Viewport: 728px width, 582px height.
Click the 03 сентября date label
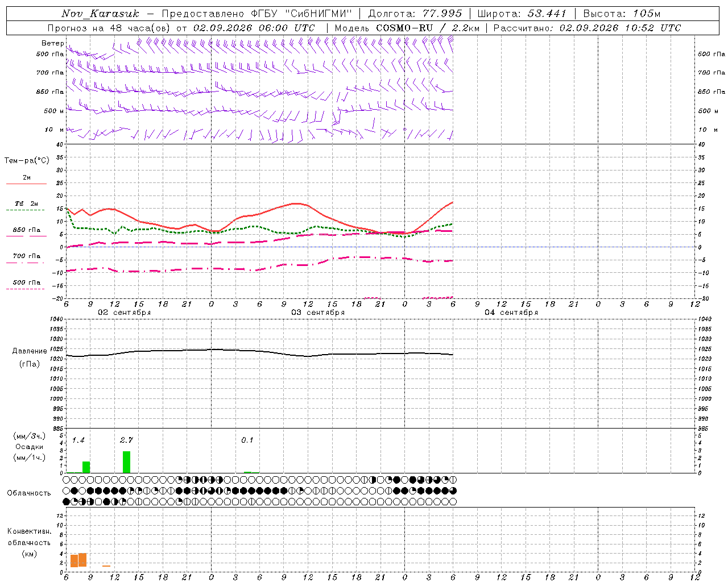click(x=318, y=313)
